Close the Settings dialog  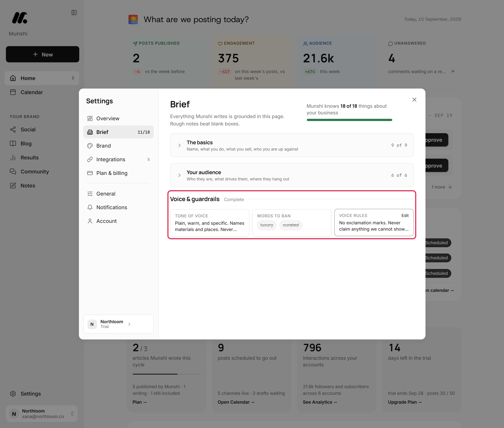[414, 100]
